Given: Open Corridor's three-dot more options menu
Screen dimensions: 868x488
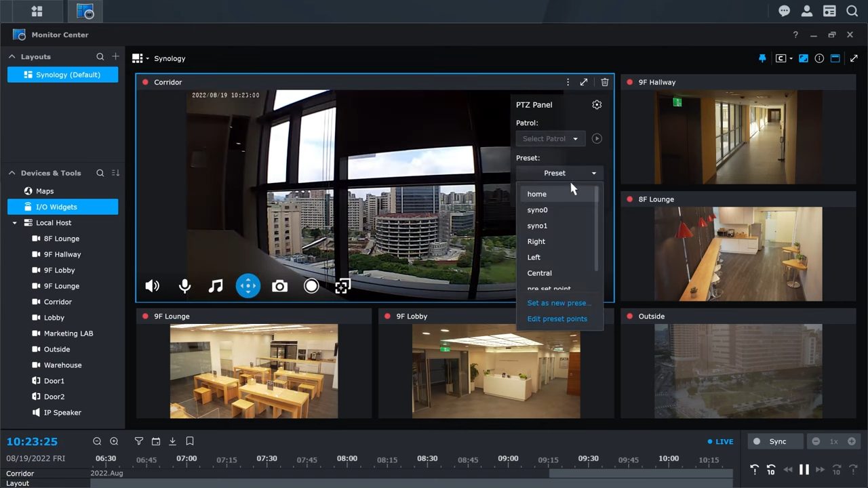Looking at the screenshot, I should [568, 82].
